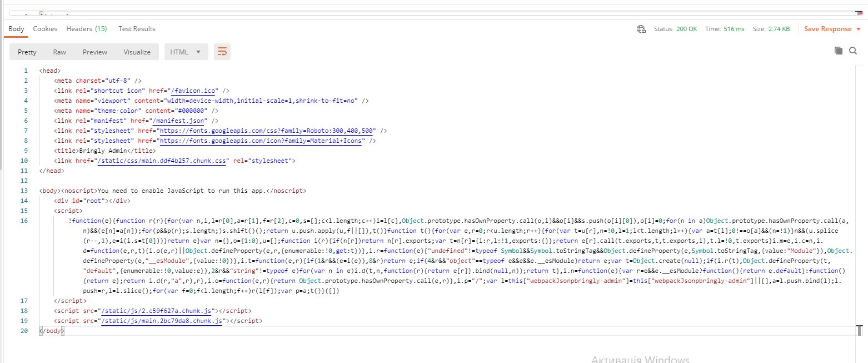This screenshot has width=868, height=363.
Task: Click the noscript message text on line 13
Action: click(x=182, y=191)
